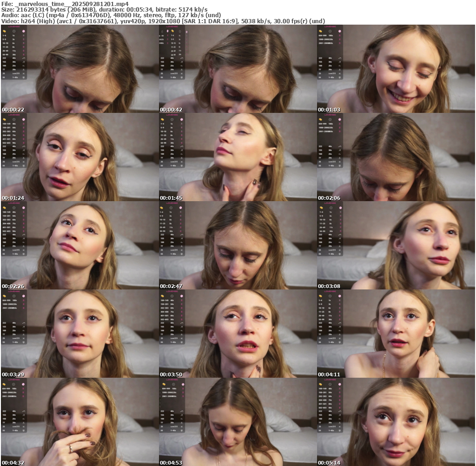Open the thumbnail at timestamp 00:02:47
476x466 pixels.
(x=237, y=245)
